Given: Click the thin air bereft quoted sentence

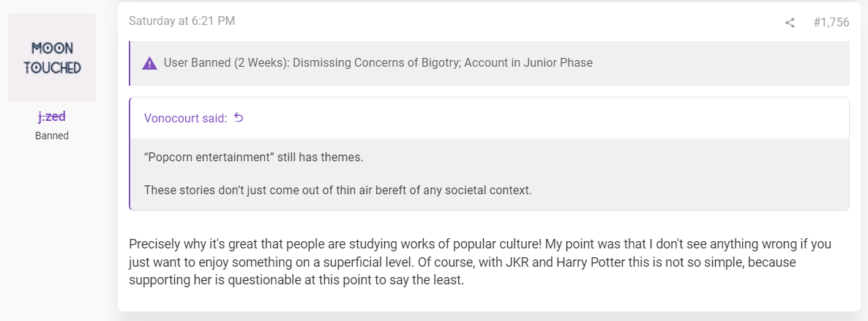Looking at the screenshot, I should pyautogui.click(x=337, y=190).
